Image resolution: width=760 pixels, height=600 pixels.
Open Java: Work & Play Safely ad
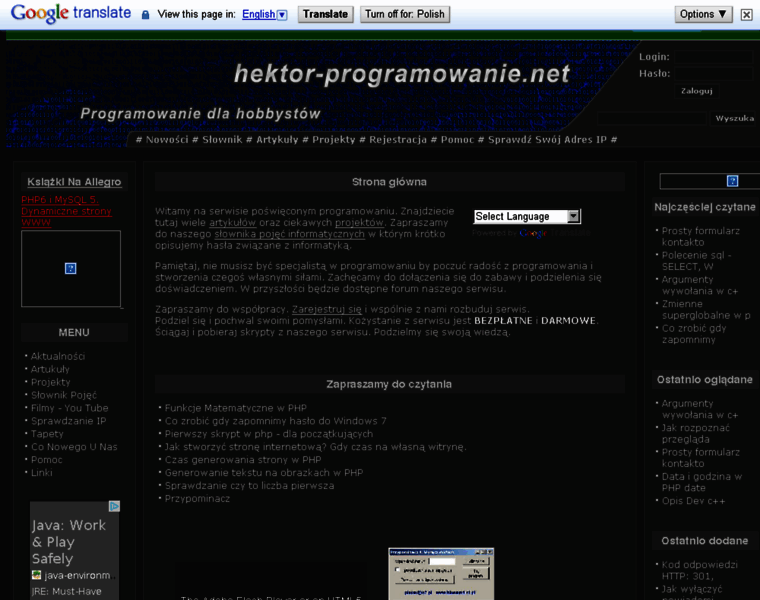pos(68,542)
